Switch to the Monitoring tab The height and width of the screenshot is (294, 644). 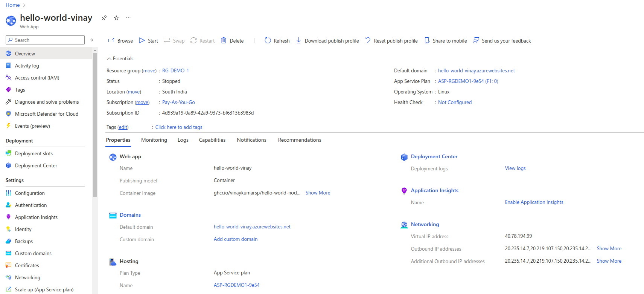click(154, 140)
